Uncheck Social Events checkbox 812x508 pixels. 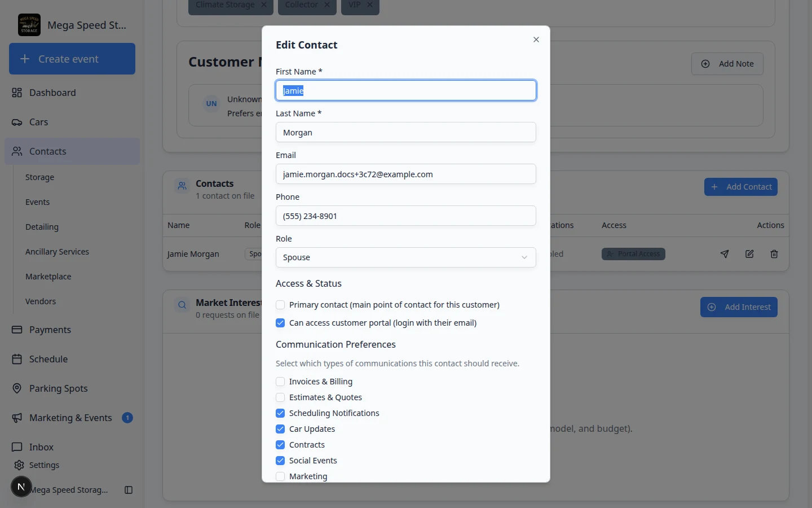pyautogui.click(x=280, y=461)
